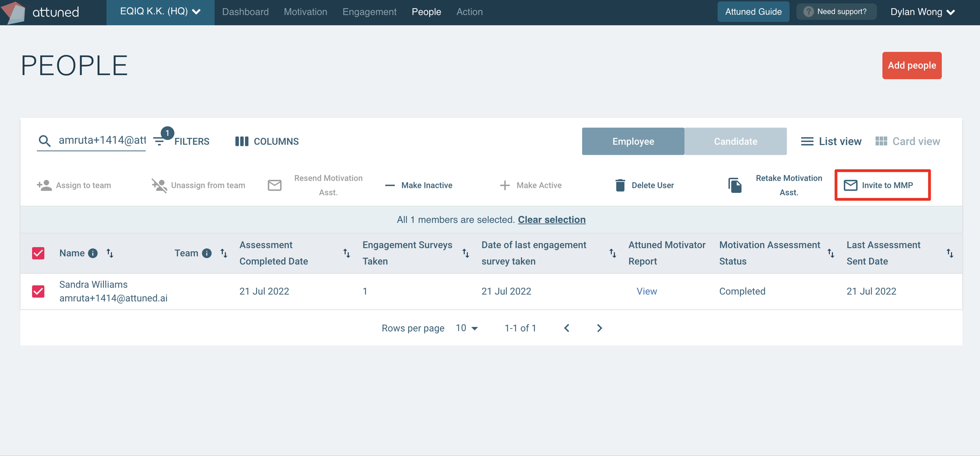The image size is (980, 456).
Task: Click Clear selection link
Action: (552, 220)
